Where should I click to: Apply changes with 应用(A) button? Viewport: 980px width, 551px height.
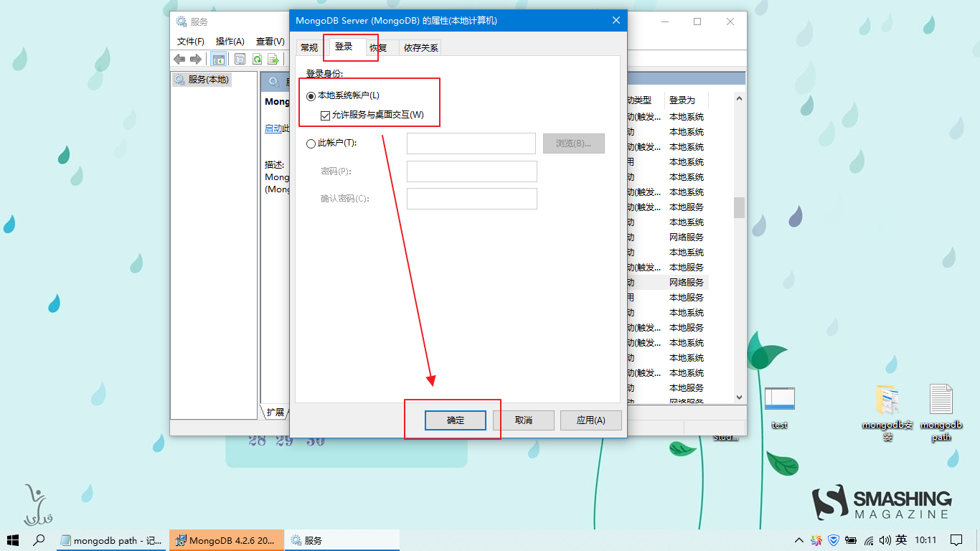pos(591,420)
